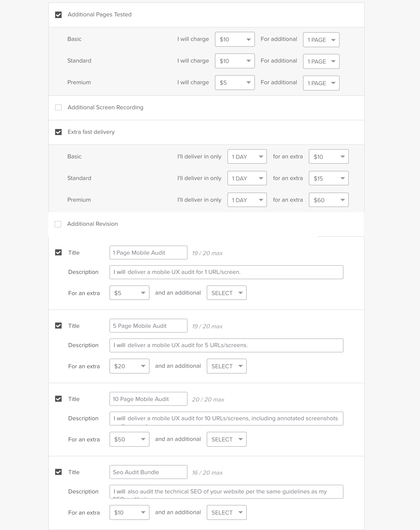Click the 1 Page Mobile Audit title field

[x=148, y=252]
